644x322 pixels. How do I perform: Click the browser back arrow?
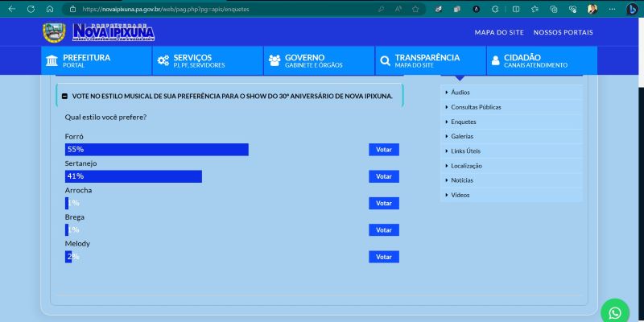coord(11,9)
